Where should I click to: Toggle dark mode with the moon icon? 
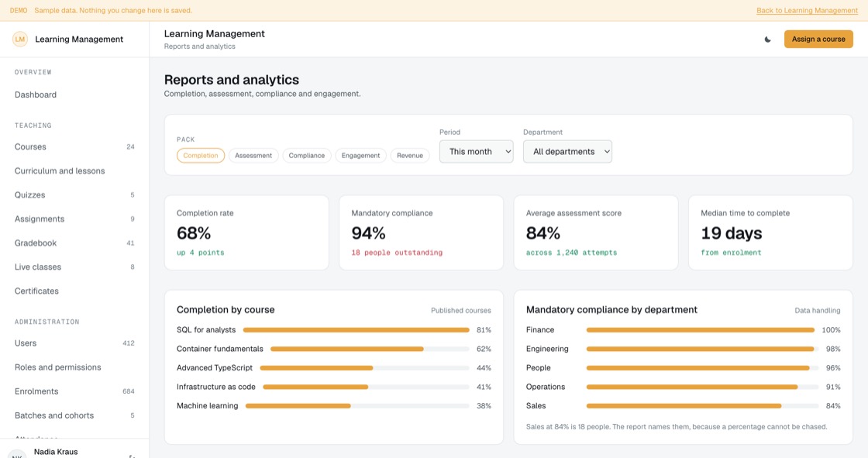click(767, 40)
